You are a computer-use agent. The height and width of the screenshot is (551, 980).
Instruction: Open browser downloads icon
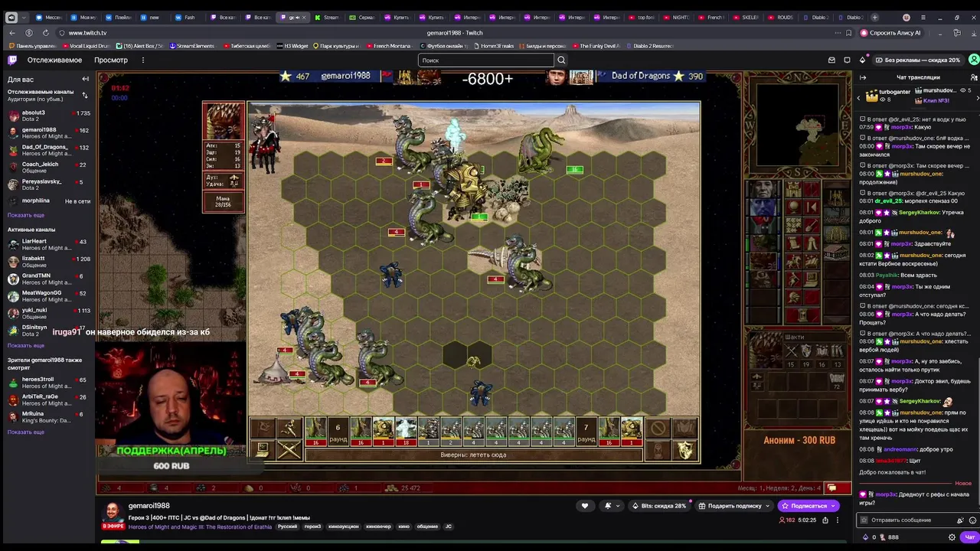974,33
